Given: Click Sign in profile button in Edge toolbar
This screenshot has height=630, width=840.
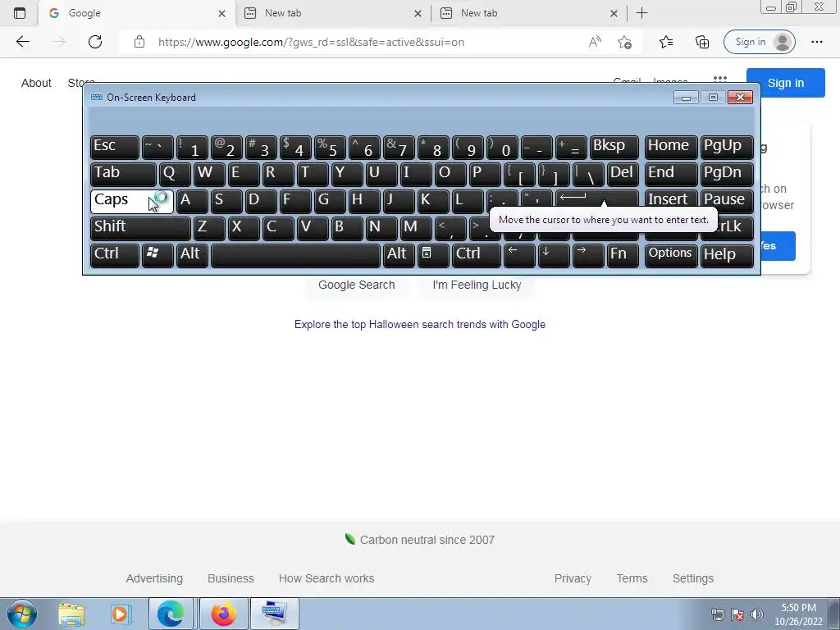Looking at the screenshot, I should point(759,42).
